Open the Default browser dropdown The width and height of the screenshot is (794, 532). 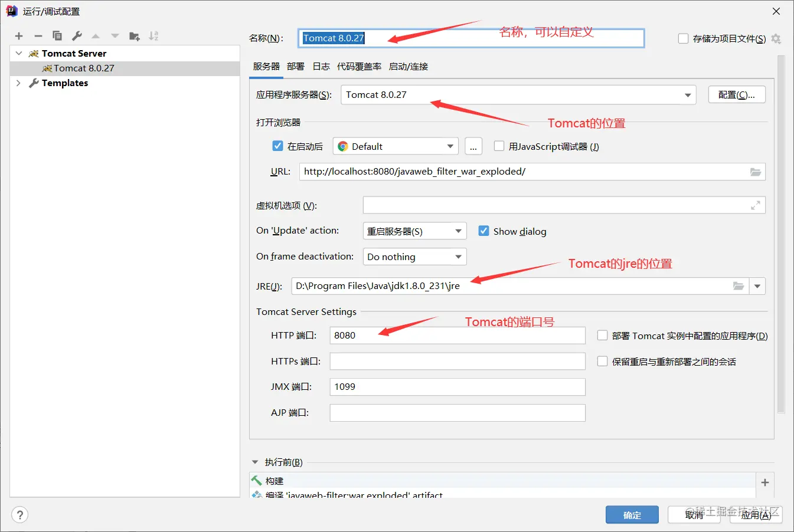pyautogui.click(x=396, y=146)
